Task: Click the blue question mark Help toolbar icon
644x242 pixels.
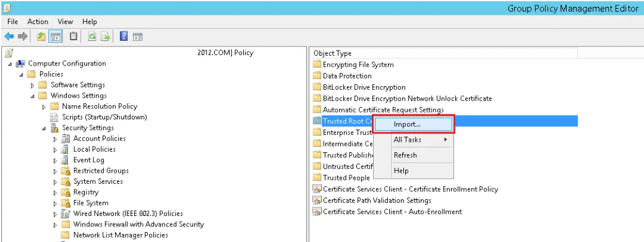Action: click(123, 37)
